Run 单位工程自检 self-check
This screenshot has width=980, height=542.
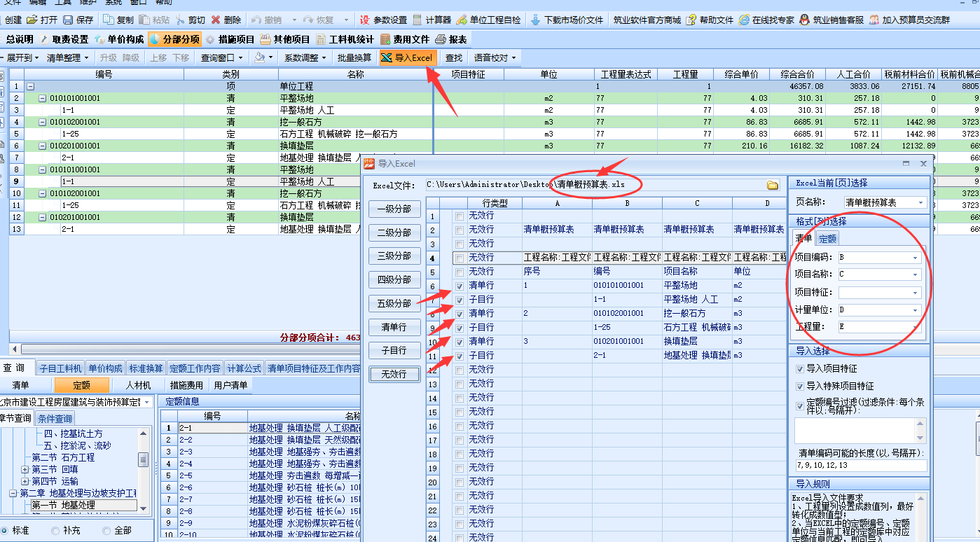pyautogui.click(x=490, y=20)
